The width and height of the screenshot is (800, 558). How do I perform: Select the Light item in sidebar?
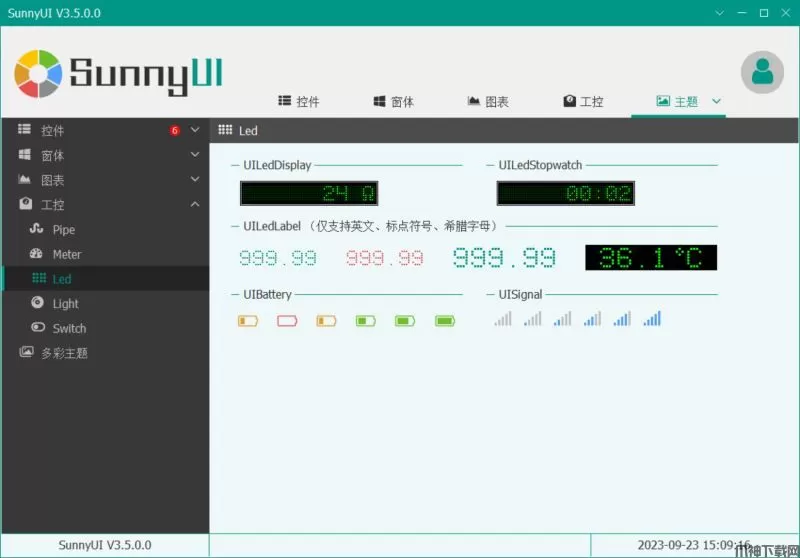pyautogui.click(x=65, y=304)
